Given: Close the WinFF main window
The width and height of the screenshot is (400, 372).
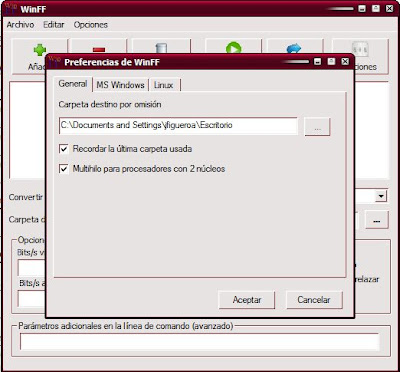Looking at the screenshot, I should click(x=389, y=9).
